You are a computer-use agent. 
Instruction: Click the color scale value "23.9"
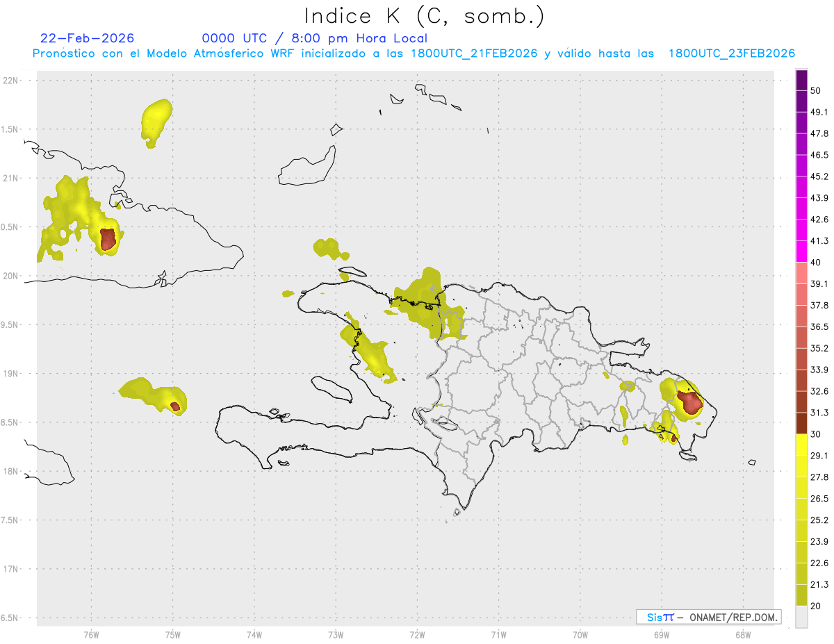(819, 541)
